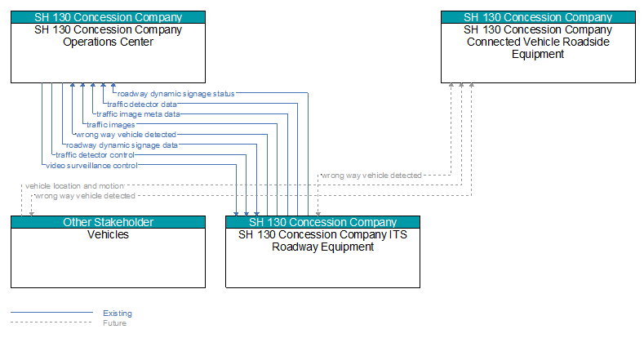Click header bar of ITS Roadway Equipment box
Image resolution: width=644 pixels, height=338 pixels.
click(323, 222)
